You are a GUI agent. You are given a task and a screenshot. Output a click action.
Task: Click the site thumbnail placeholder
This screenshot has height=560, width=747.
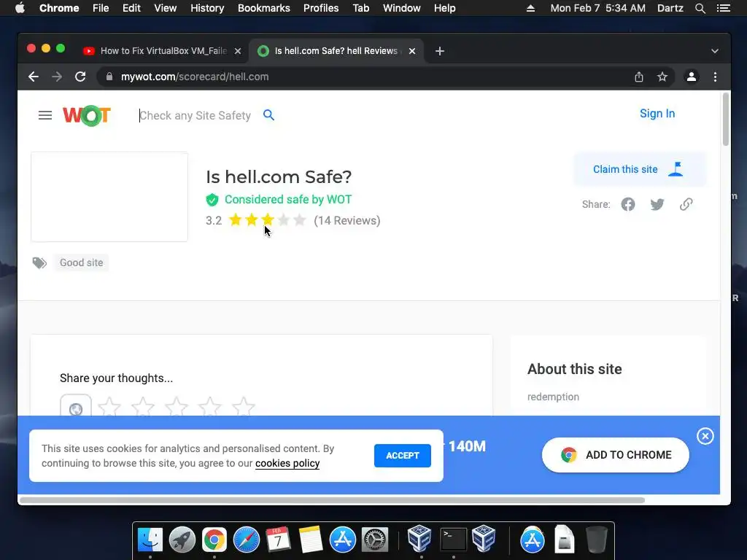109,197
